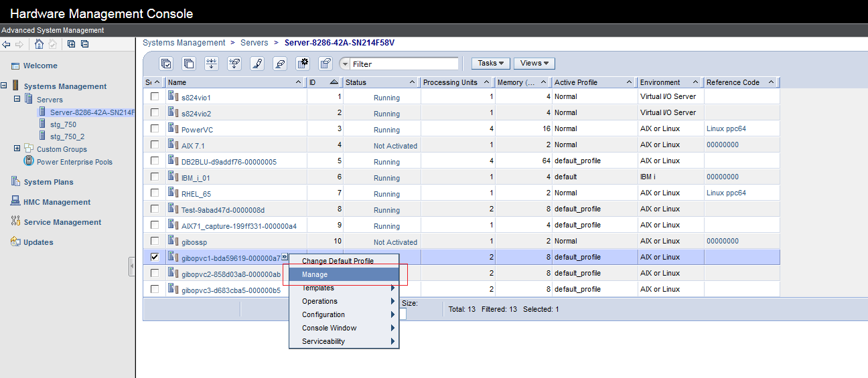Uncheck the box for gibopvc1-bda59619
The image size is (868, 378).
pos(155,257)
